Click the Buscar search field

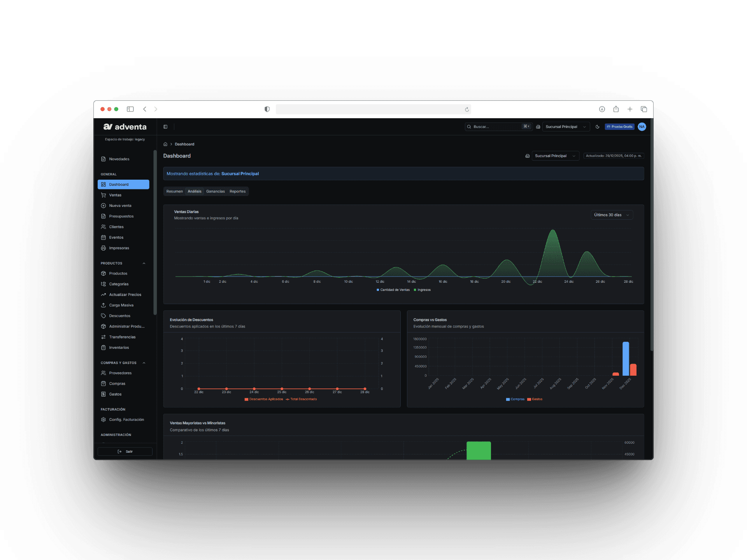[x=498, y=127]
